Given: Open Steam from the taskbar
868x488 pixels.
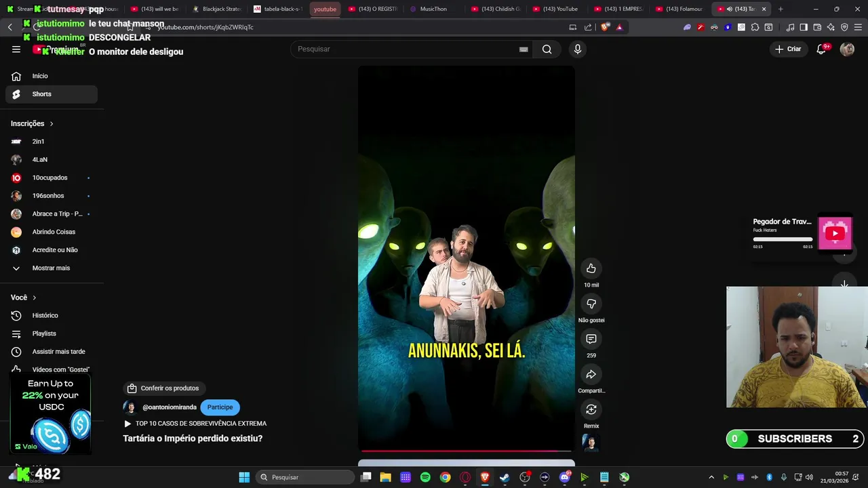Looking at the screenshot, I should click(505, 477).
